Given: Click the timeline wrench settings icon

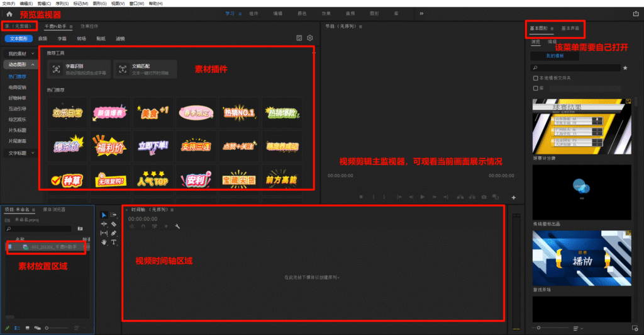Looking at the screenshot, I should point(177,226).
